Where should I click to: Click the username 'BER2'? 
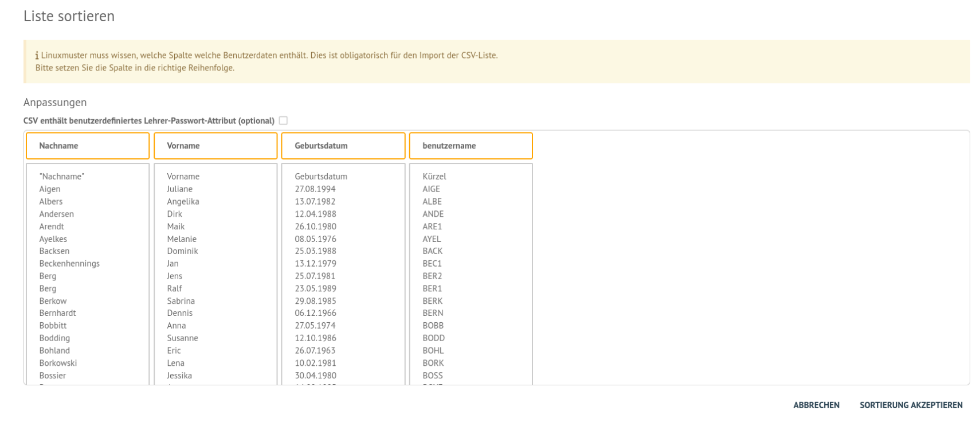pyautogui.click(x=432, y=276)
